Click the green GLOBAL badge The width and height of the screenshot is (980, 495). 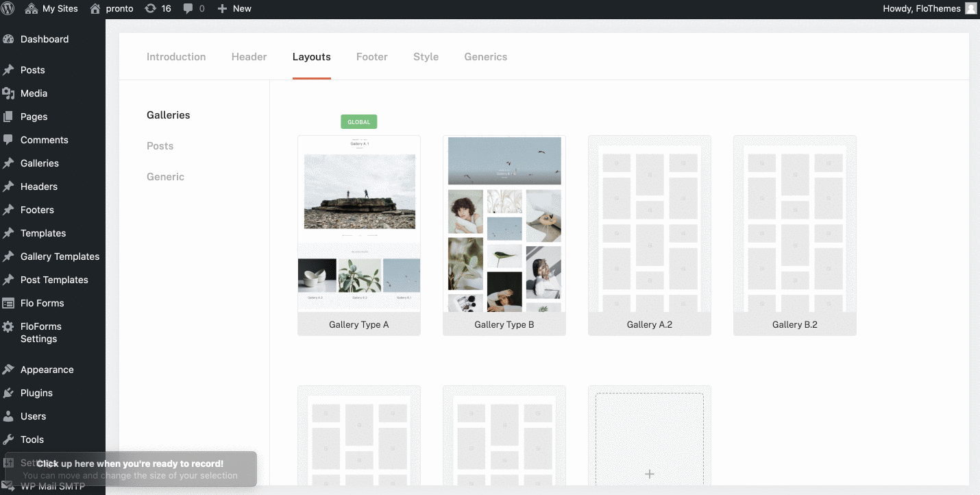click(x=359, y=122)
